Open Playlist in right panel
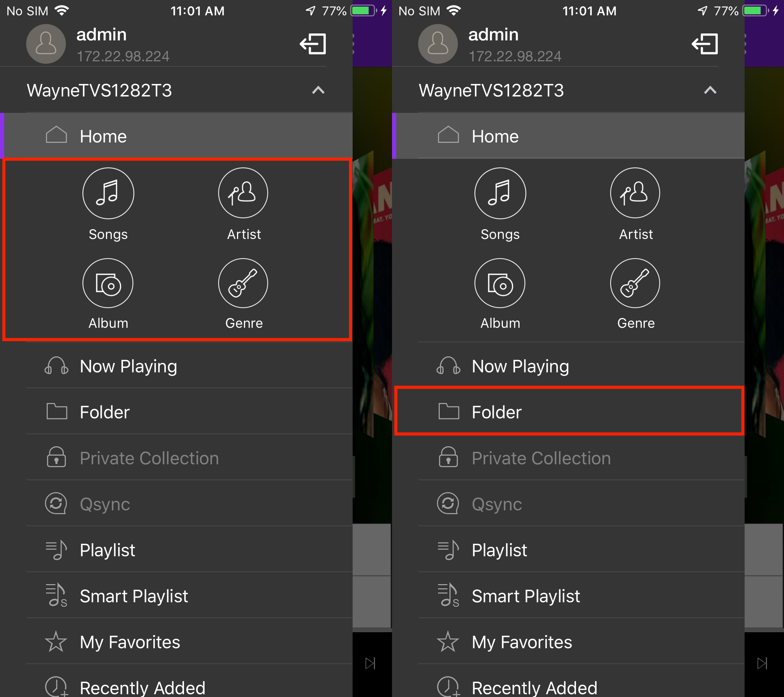This screenshot has width=784, height=697. (x=581, y=549)
